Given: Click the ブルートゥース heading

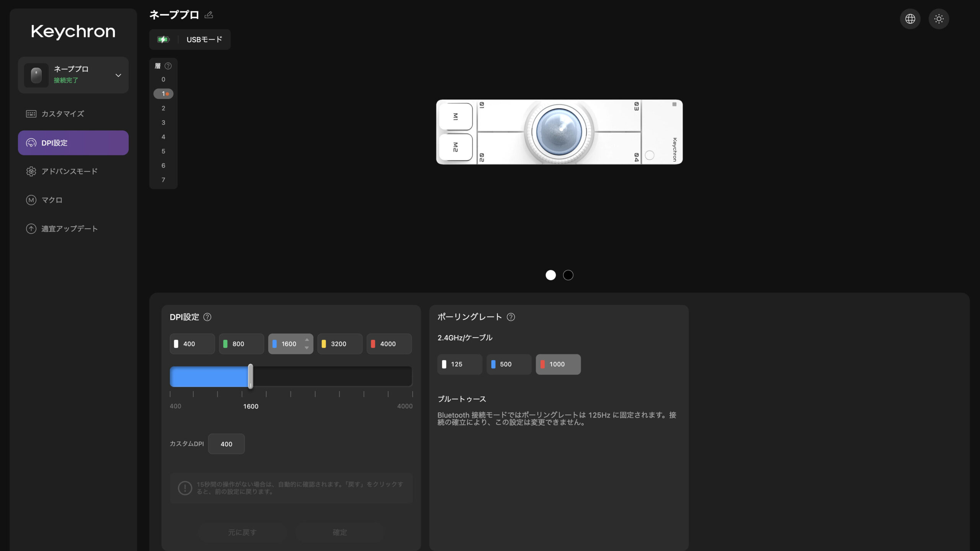Looking at the screenshot, I should (x=462, y=399).
